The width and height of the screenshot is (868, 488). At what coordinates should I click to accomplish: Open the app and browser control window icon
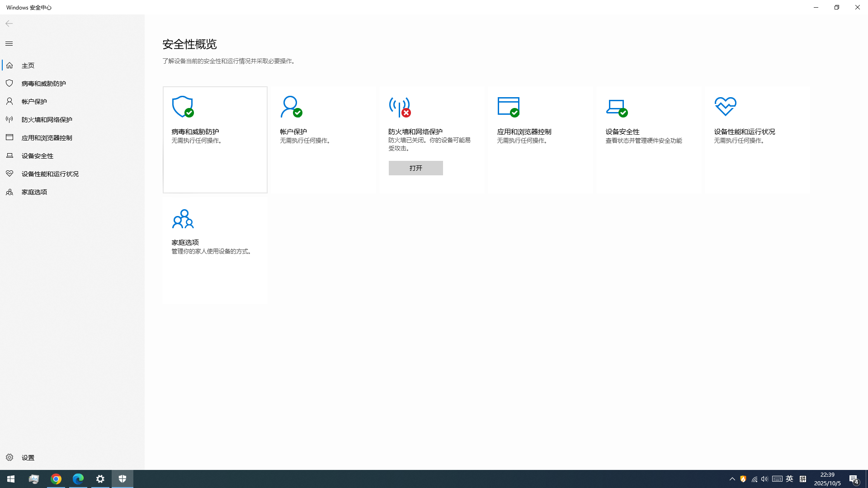pyautogui.click(x=508, y=107)
